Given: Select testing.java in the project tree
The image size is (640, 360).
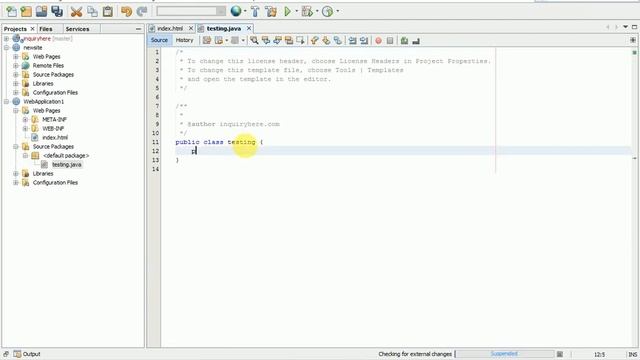Looking at the screenshot, I should click(67, 164).
